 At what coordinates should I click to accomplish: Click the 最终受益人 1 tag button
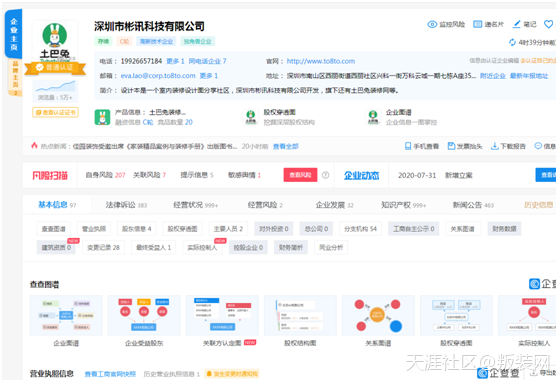point(153,247)
